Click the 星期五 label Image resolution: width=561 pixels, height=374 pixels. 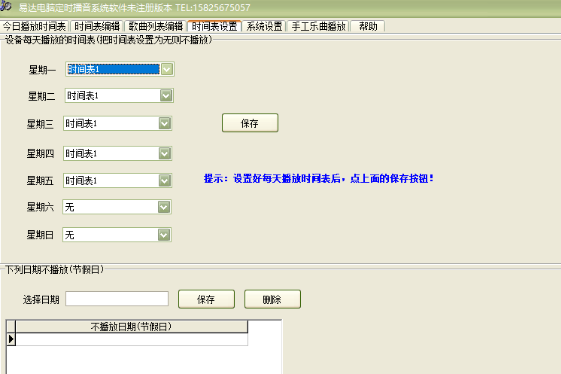click(40, 181)
